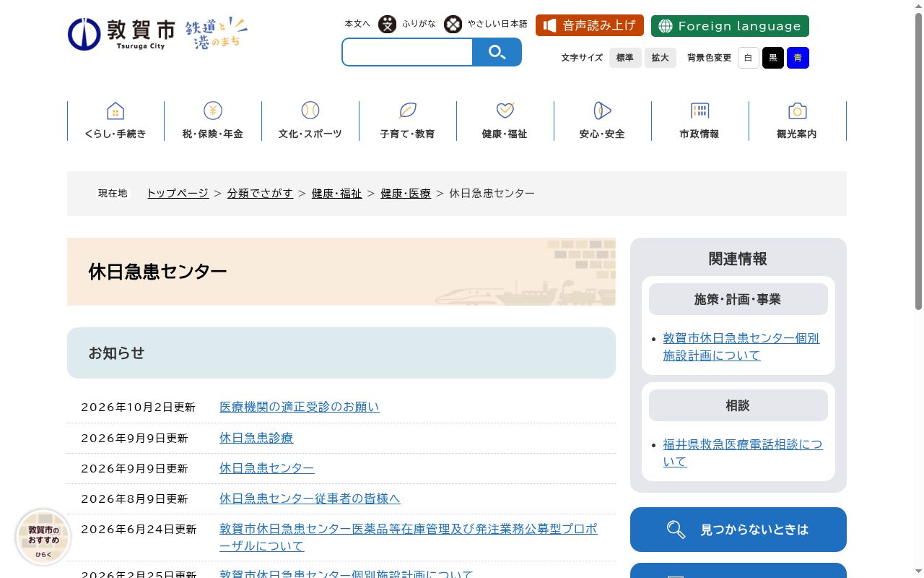Viewport: 924px width, 578px height.
Task: Open the 子育て・教育 leaf icon menu
Action: 408,121
